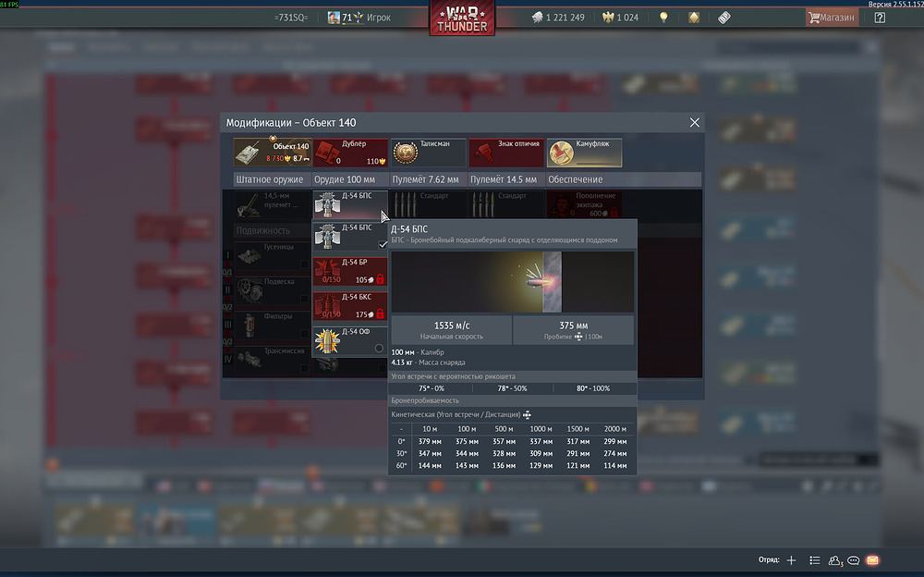Click the shell impact preview image
The height and width of the screenshot is (577, 924).
(x=512, y=282)
